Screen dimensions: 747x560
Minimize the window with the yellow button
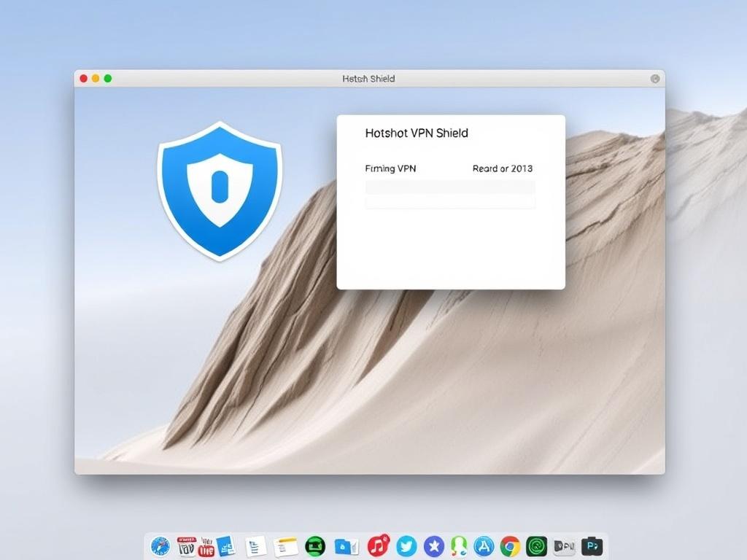(96, 79)
